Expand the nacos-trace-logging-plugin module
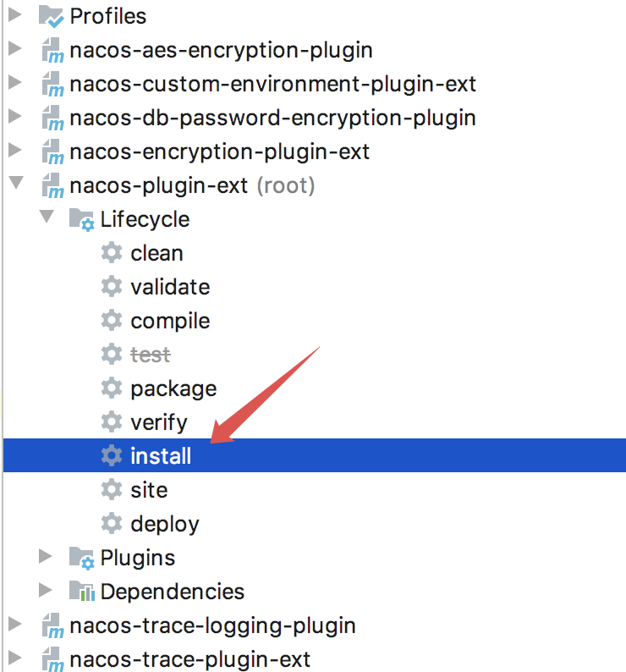Screen dimensions: 626x672 [x=14, y=625]
